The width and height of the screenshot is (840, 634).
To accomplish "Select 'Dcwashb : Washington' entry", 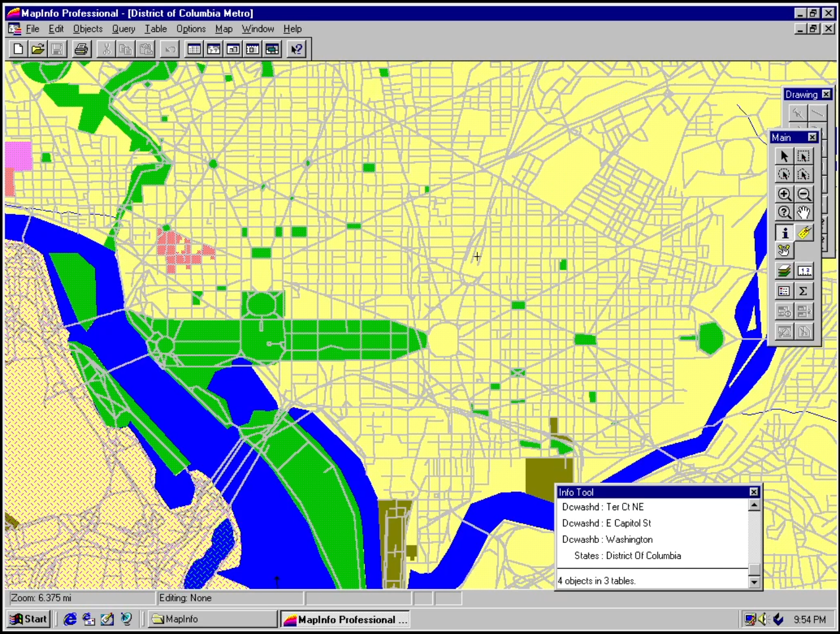I will point(608,539).
